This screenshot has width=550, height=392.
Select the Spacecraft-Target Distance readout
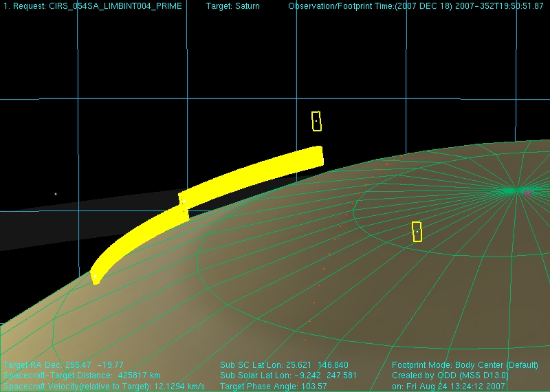82,375
